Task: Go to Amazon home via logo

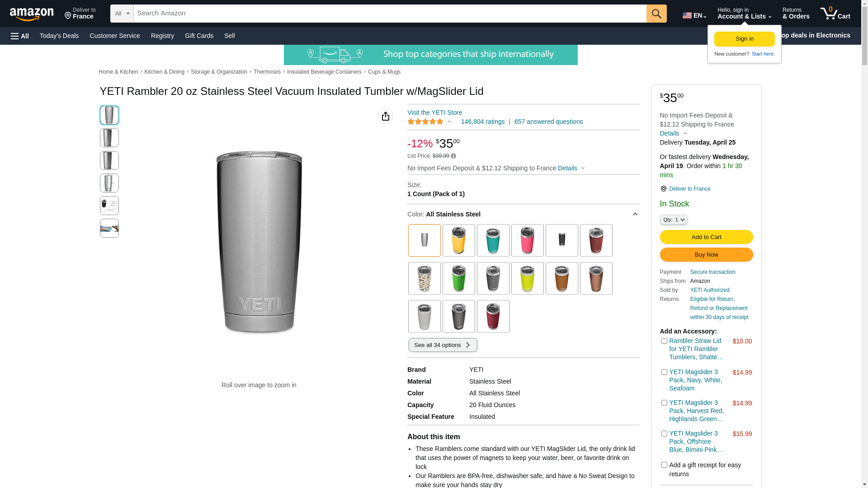Action: (32, 14)
